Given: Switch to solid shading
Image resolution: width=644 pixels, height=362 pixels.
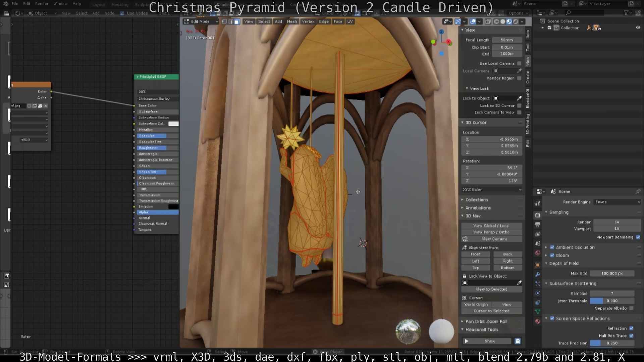Looking at the screenshot, I should (503, 21).
